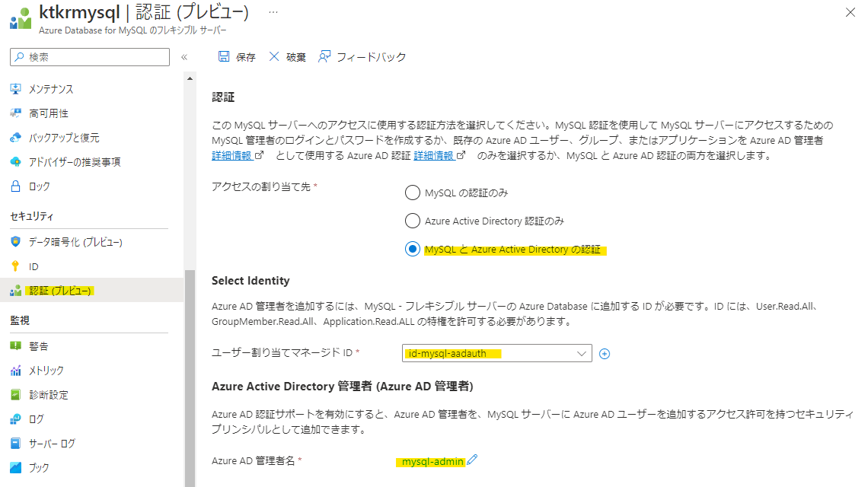Select MySQL と Azure Active Directory の認証 radio
868x487 pixels.
point(413,249)
